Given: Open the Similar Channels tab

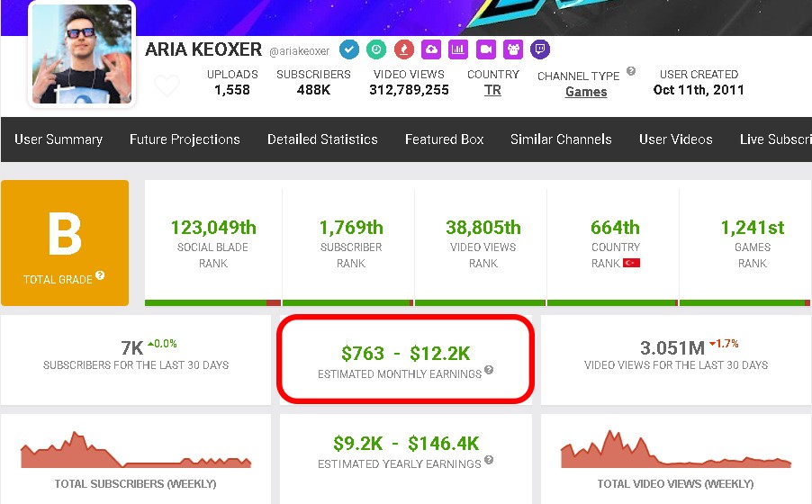Looking at the screenshot, I should [561, 139].
